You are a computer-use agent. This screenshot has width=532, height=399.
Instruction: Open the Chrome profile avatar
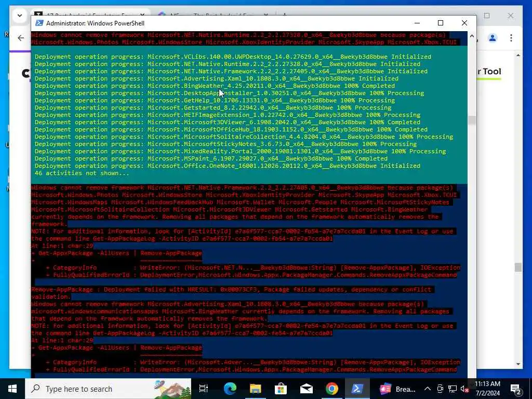(493, 38)
